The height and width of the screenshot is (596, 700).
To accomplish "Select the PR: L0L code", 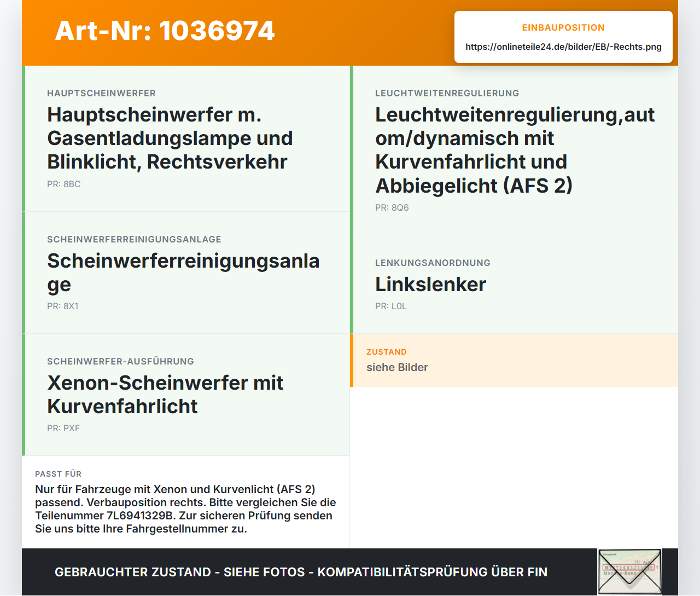I will [391, 306].
